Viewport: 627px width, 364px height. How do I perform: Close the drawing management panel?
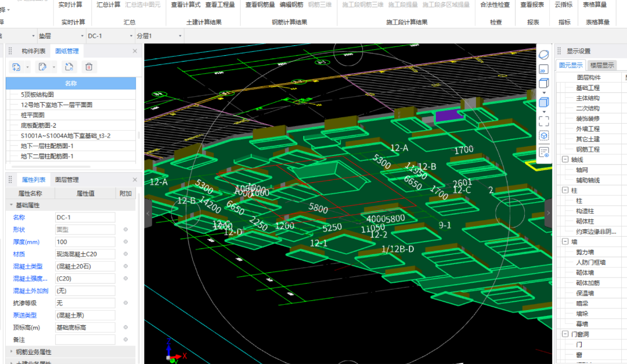pos(135,51)
